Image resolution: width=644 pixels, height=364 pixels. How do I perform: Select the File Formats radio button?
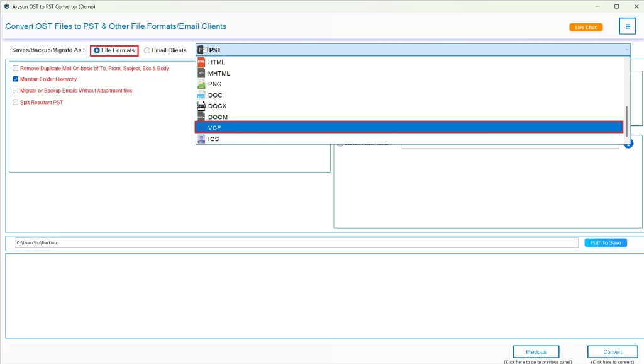(x=97, y=50)
